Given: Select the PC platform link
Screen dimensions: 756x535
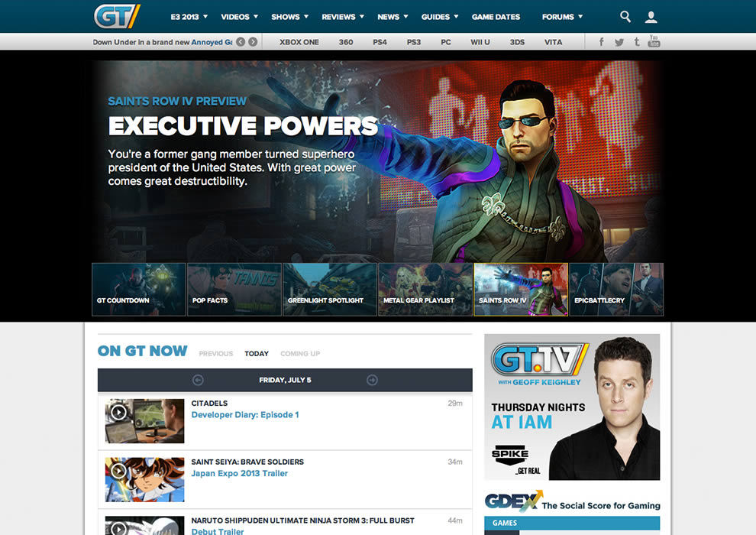Looking at the screenshot, I should click(446, 42).
